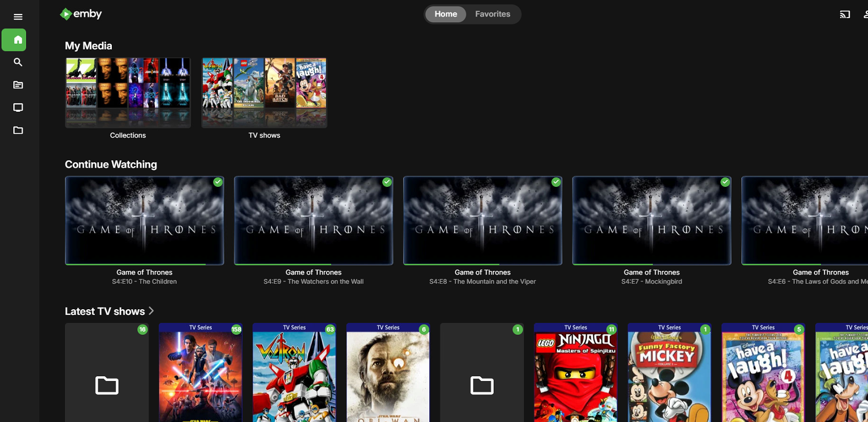Image resolution: width=868 pixels, height=422 pixels.
Task: Open the TV shows icon in sidebar
Action: point(18,107)
